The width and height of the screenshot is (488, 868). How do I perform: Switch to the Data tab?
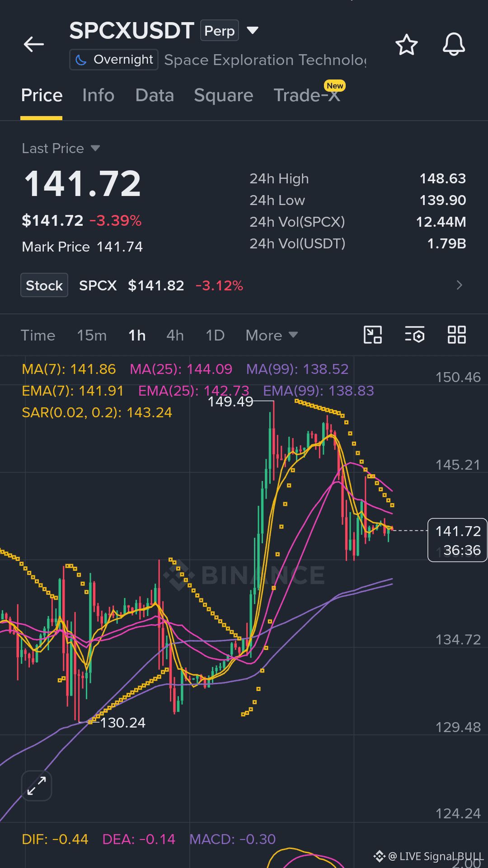coord(155,95)
